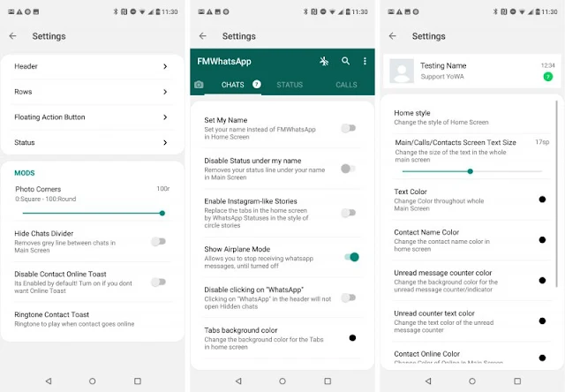Tap the battery icon on middle screen status bar
The image size is (565, 392).
pos(348,11)
